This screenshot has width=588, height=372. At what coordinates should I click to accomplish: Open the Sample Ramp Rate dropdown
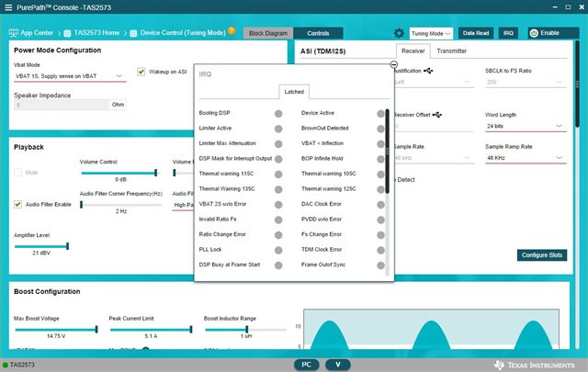point(526,158)
